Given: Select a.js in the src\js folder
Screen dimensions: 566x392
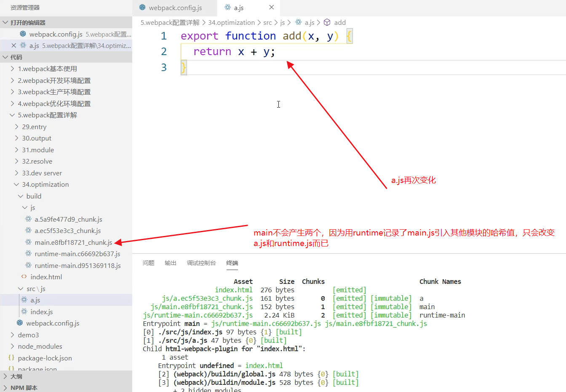Looking at the screenshot, I should [x=66, y=300].
